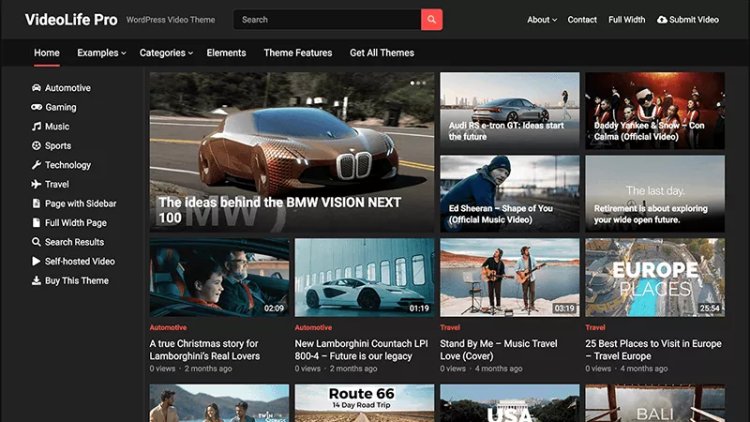Click the Music note icon in sidebar
The image size is (750, 422).
coord(36,126)
